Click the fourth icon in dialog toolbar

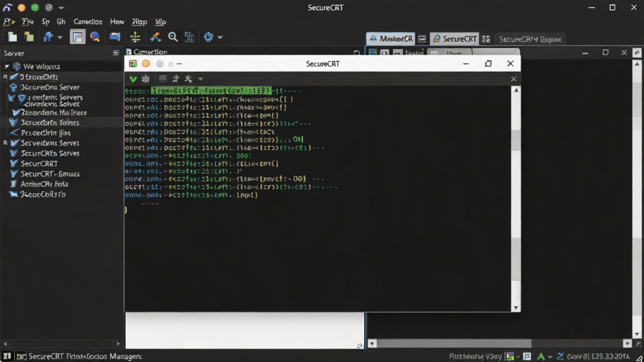176,79
